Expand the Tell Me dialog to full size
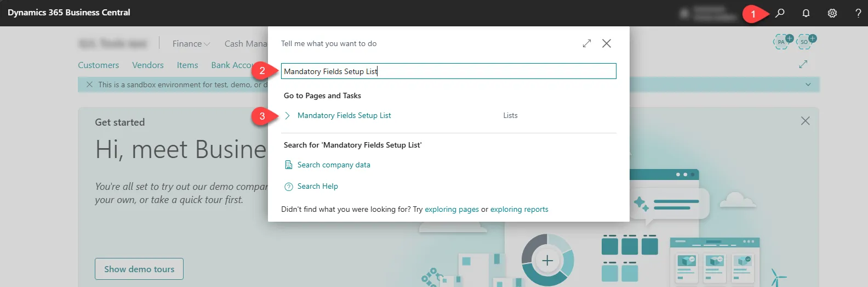The image size is (868, 287). tap(587, 43)
